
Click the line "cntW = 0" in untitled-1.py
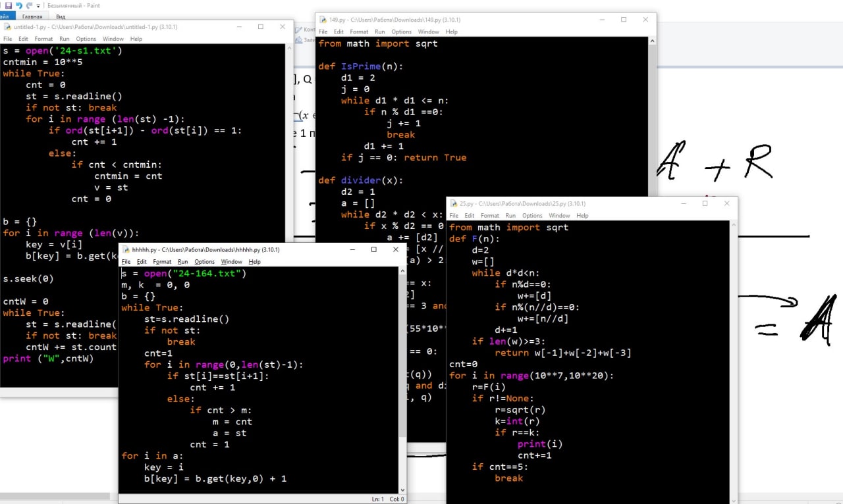coord(26,301)
